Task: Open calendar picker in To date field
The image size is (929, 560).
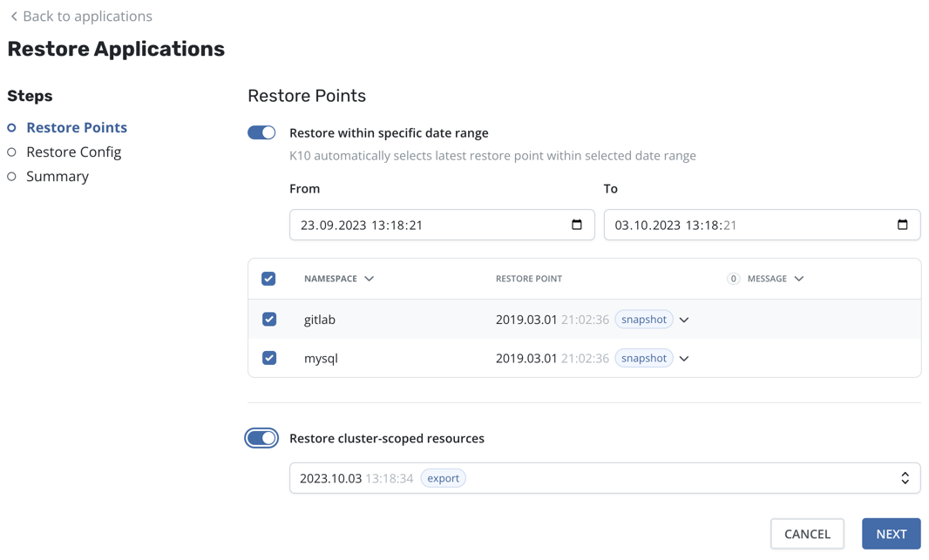Action: 902,225
